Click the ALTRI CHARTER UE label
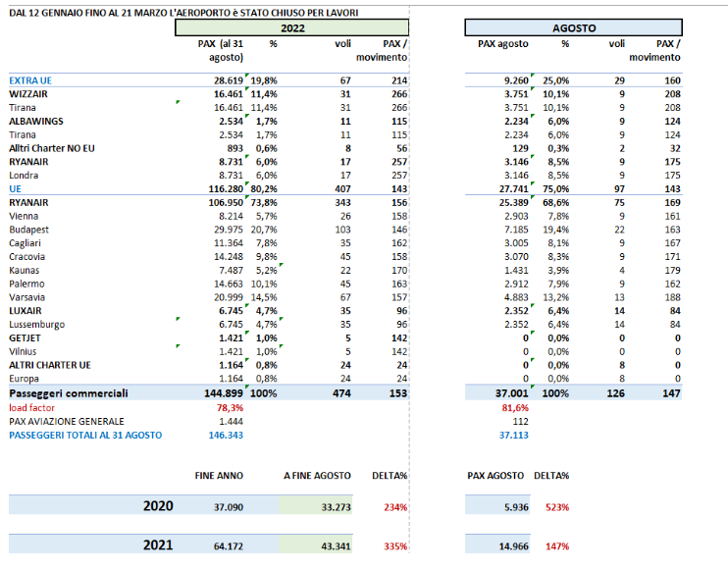The height and width of the screenshot is (570, 728). tap(50, 365)
